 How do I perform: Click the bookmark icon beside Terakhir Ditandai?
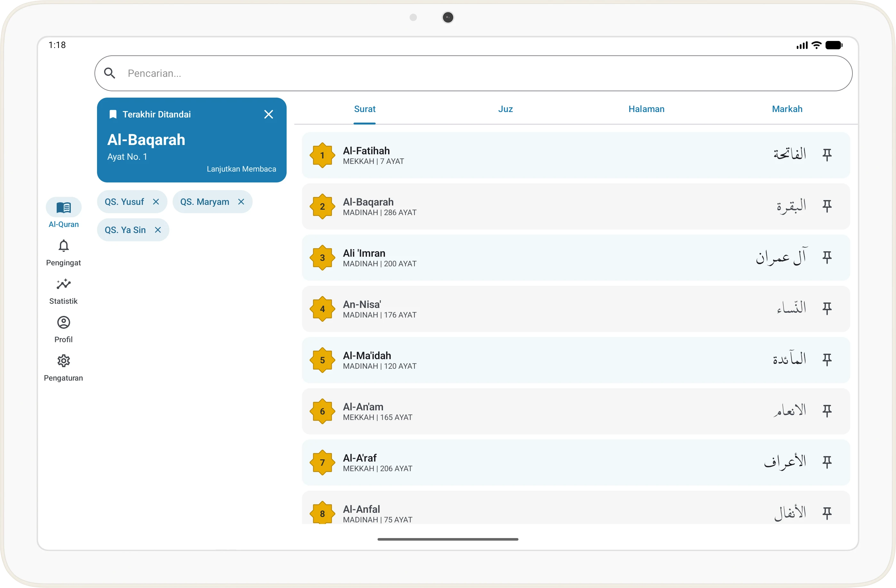point(113,114)
